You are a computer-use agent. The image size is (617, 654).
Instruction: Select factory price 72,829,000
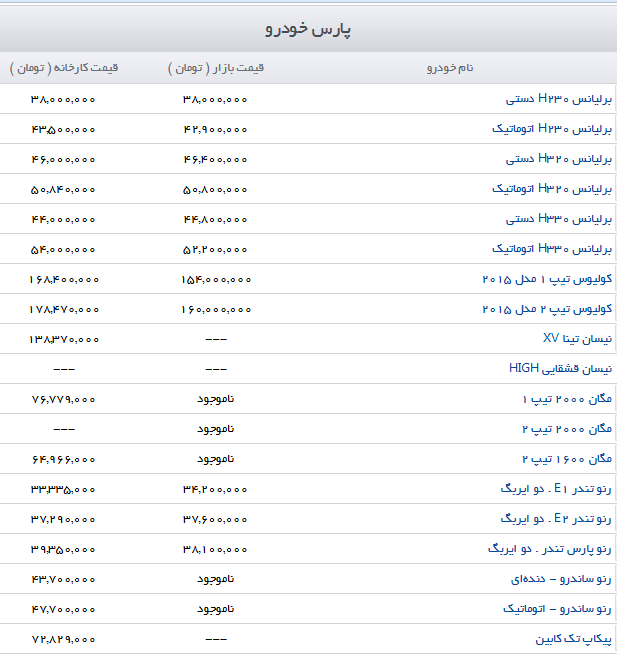pos(63,639)
